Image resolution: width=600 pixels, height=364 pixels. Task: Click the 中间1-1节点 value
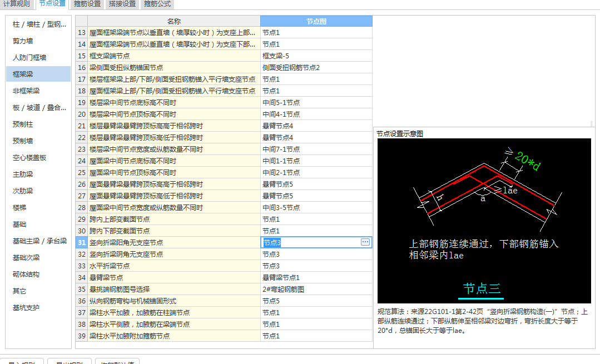point(316,161)
